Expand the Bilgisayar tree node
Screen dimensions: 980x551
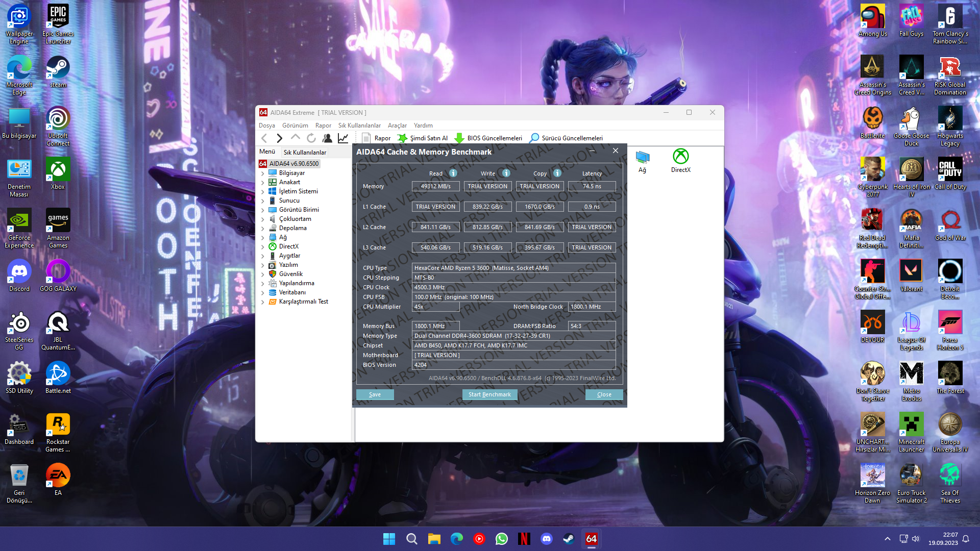pos(263,173)
